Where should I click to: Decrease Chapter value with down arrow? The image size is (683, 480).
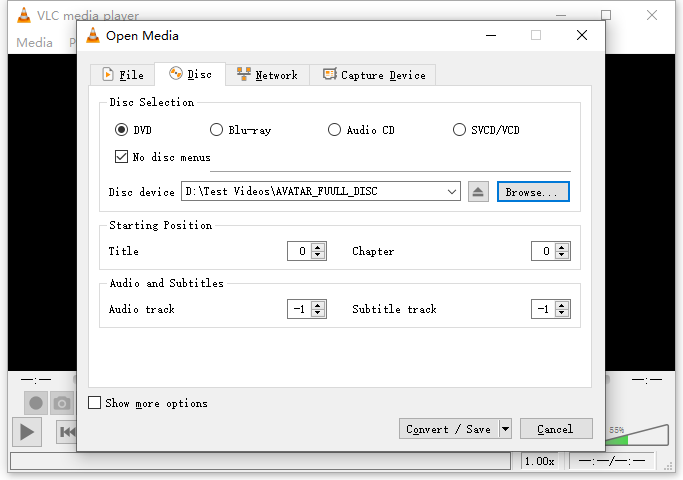coord(562,255)
